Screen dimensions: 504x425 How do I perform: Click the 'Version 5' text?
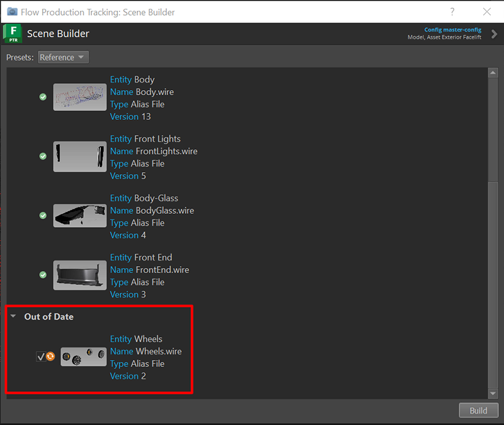pyautogui.click(x=128, y=176)
